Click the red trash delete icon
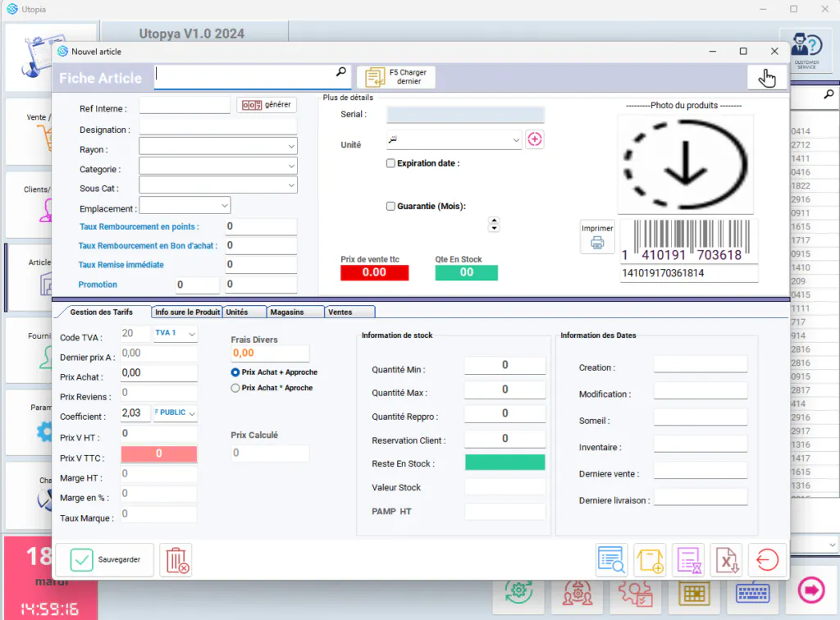 [x=176, y=560]
